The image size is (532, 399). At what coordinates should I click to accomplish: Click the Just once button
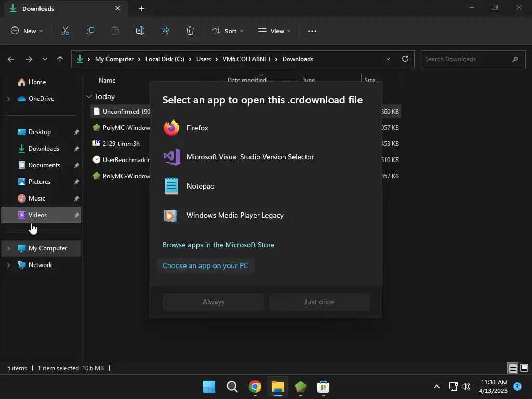tap(320, 302)
